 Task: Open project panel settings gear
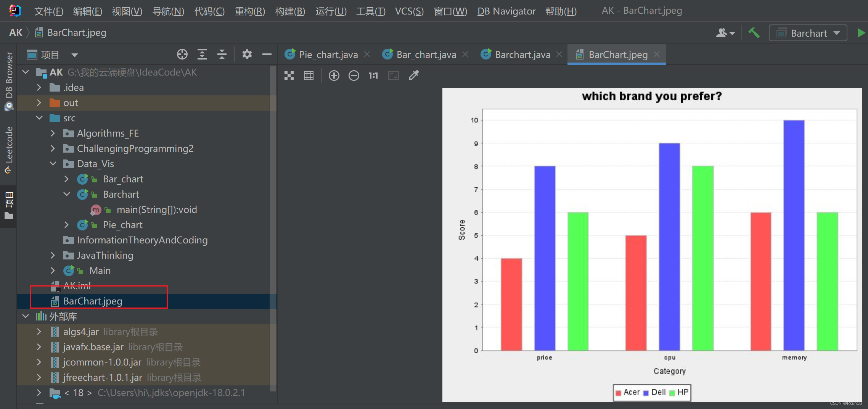pyautogui.click(x=247, y=55)
